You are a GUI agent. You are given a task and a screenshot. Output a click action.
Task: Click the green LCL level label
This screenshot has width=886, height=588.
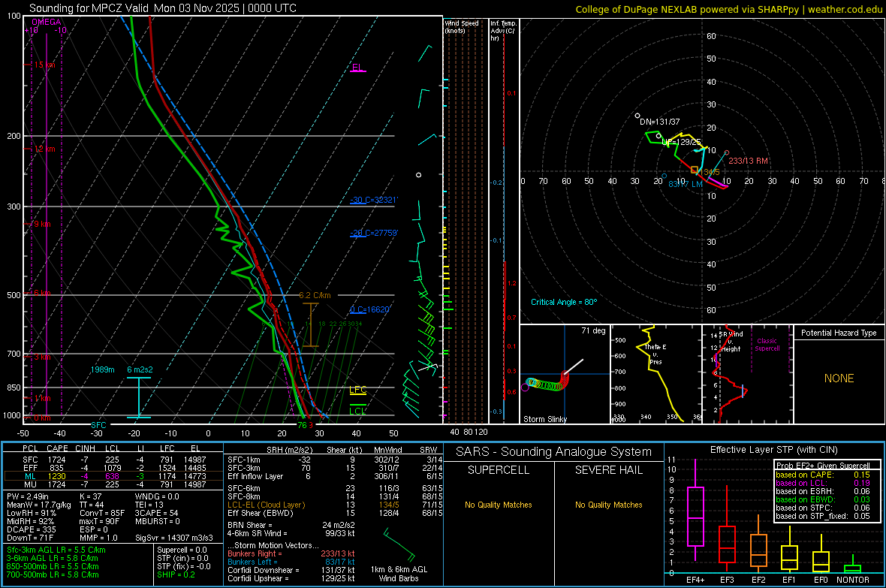point(357,411)
